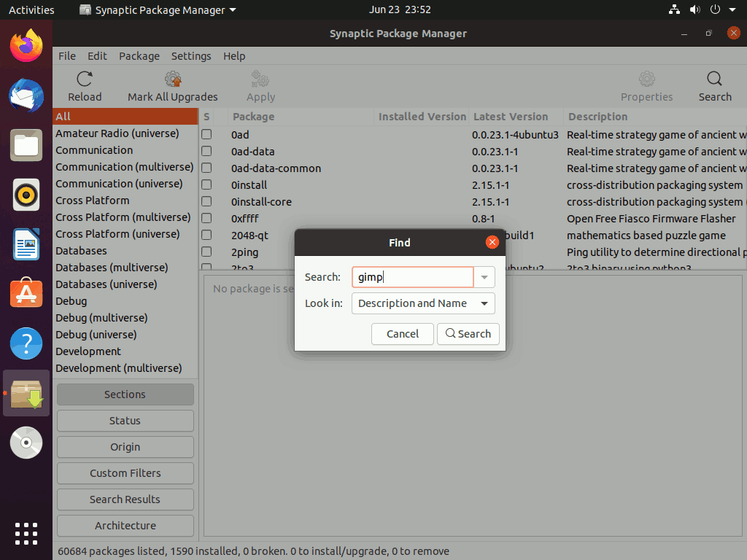Select Amateur Radio (universe) section
Viewport: 747px width, 560px height.
click(x=125, y=133)
